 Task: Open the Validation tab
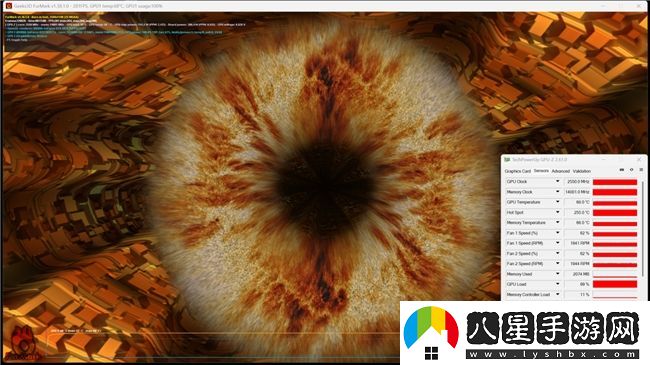click(582, 171)
